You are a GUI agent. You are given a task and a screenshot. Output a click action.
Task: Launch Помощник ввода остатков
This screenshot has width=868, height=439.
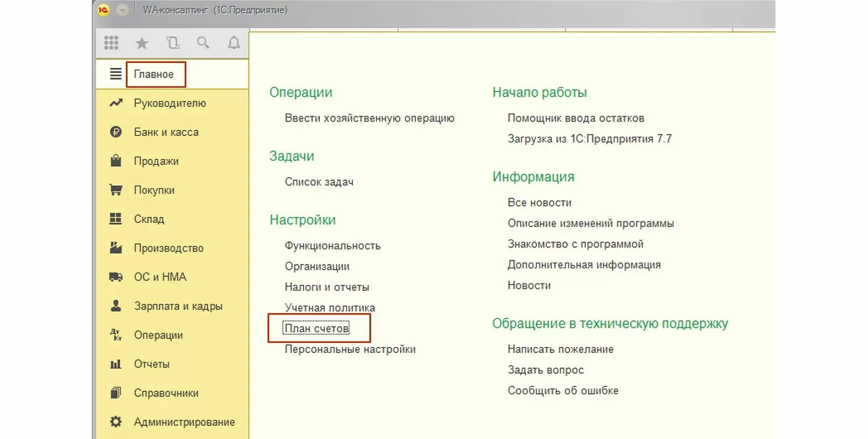[575, 118]
